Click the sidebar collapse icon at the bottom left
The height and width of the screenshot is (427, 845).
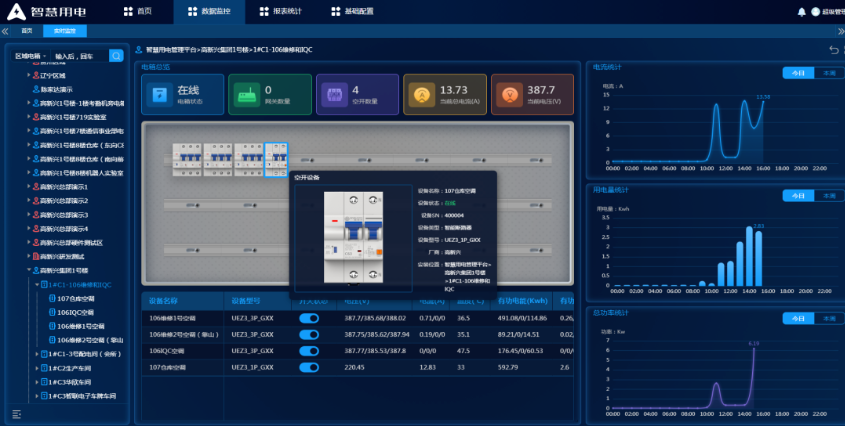point(16,414)
